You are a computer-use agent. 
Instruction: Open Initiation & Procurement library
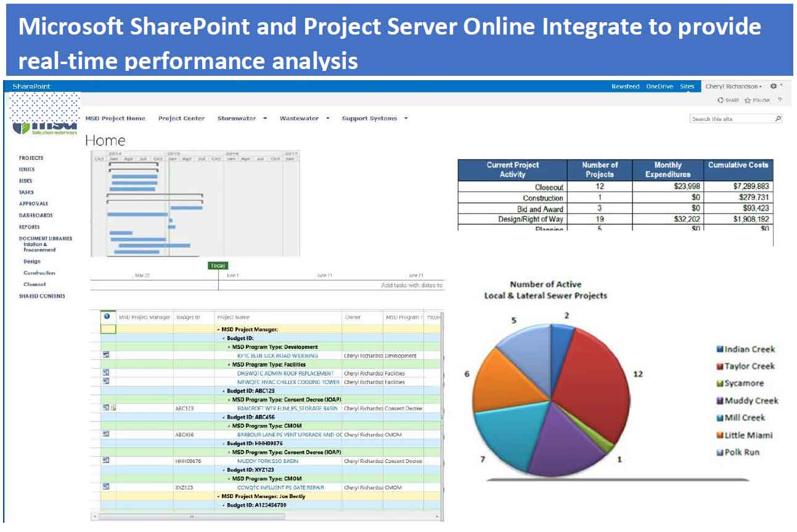click(39, 247)
